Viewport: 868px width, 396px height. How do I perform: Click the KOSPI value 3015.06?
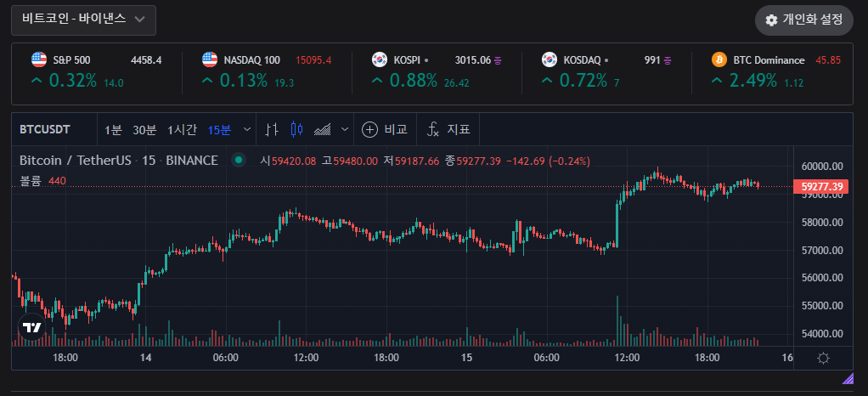[x=473, y=60]
